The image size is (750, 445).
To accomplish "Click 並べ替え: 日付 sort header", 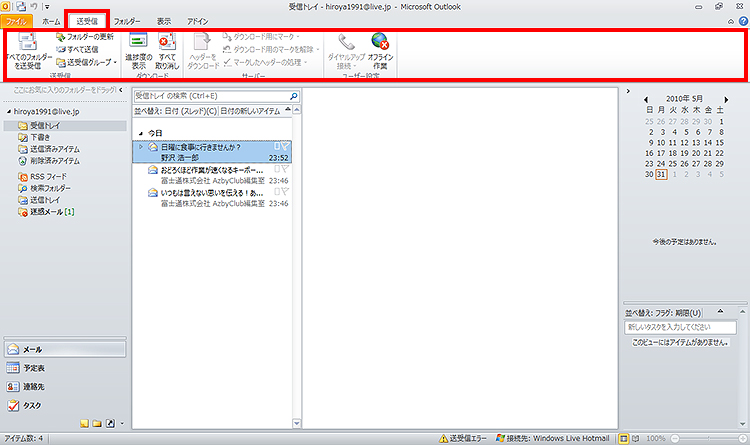I will coord(175,111).
